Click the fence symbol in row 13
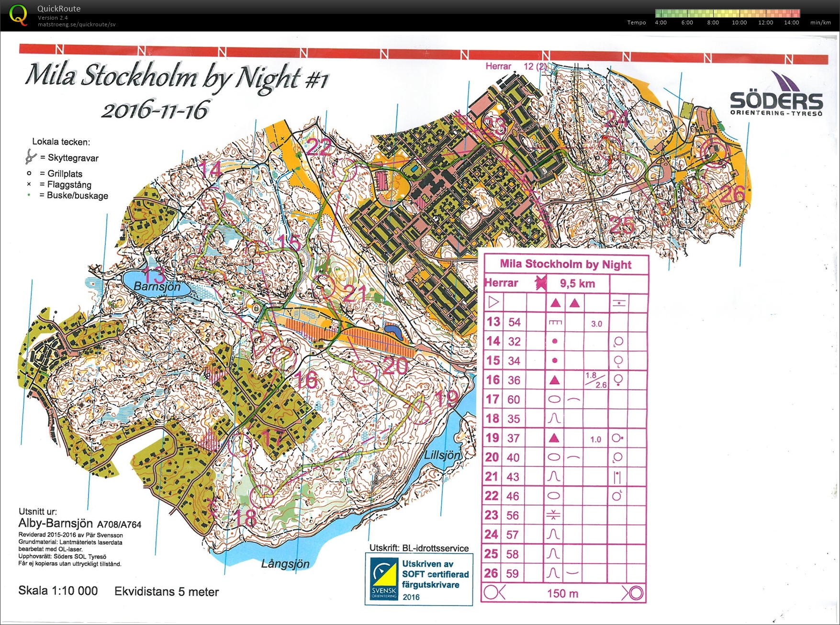Screen dimensions: 840x625 click(555, 322)
